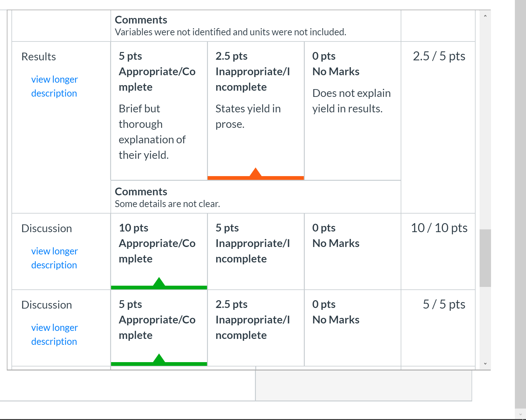The width and height of the screenshot is (526, 420).
Task: Click the empty gray text box below rubric
Action: [364, 385]
